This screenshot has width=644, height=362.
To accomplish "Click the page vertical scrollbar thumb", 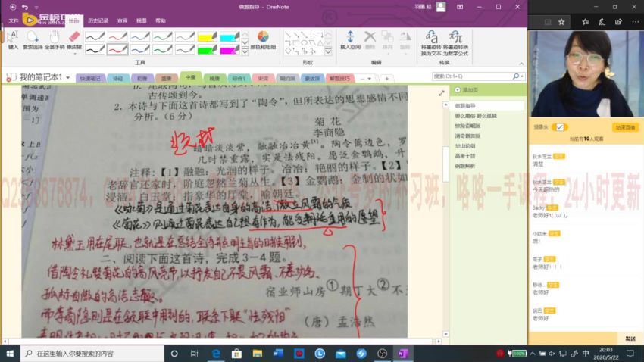I will (x=445, y=164).
